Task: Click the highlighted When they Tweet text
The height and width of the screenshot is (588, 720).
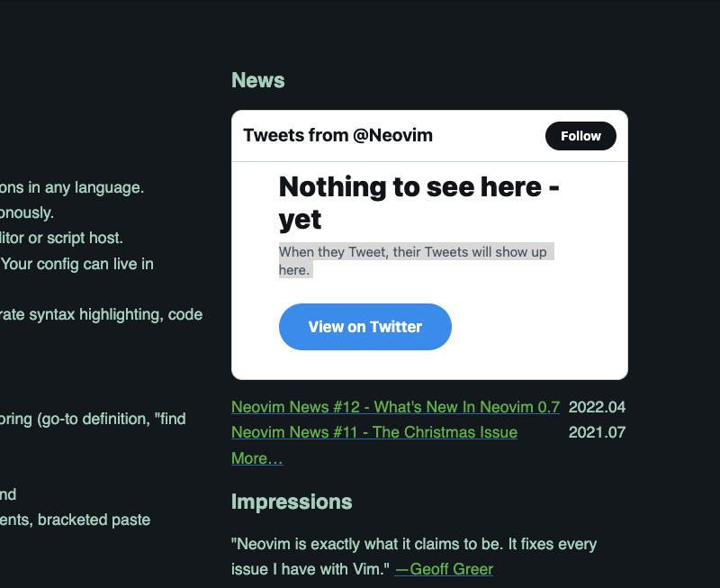Action: tap(416, 251)
